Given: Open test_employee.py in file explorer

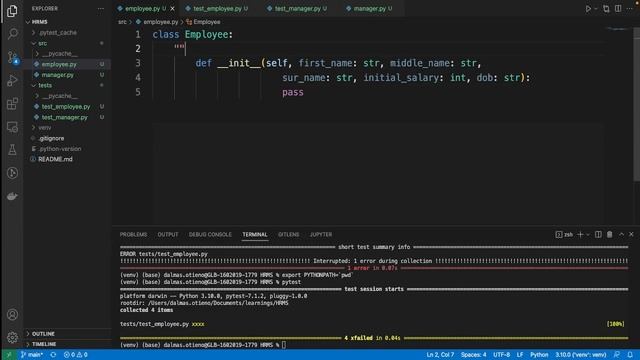Looking at the screenshot, I should (x=67, y=107).
